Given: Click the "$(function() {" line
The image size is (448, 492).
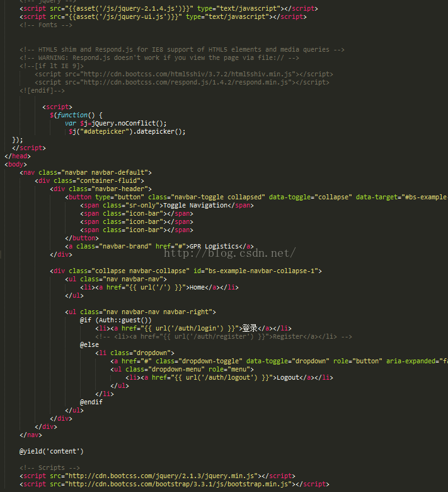Looking at the screenshot, I should pyautogui.click(x=76, y=115).
